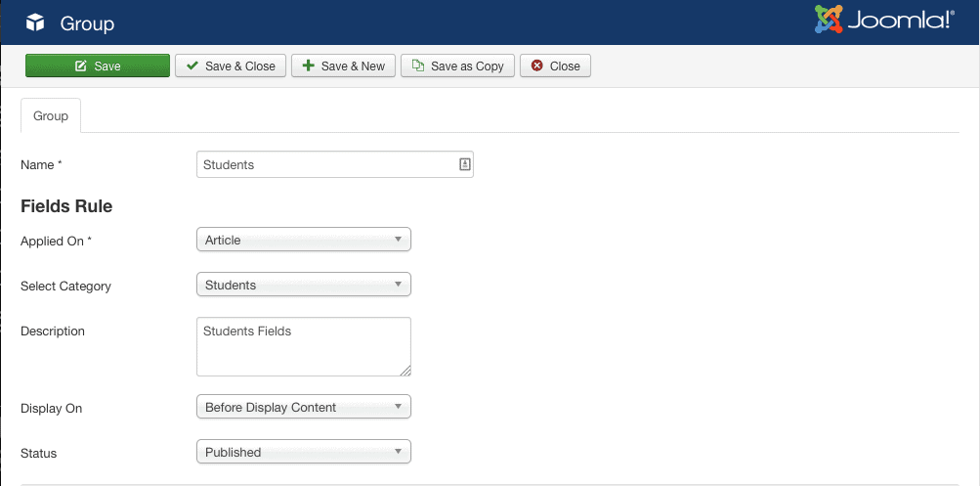Click the Fields Rule section heading
The image size is (980, 486).
click(x=66, y=206)
